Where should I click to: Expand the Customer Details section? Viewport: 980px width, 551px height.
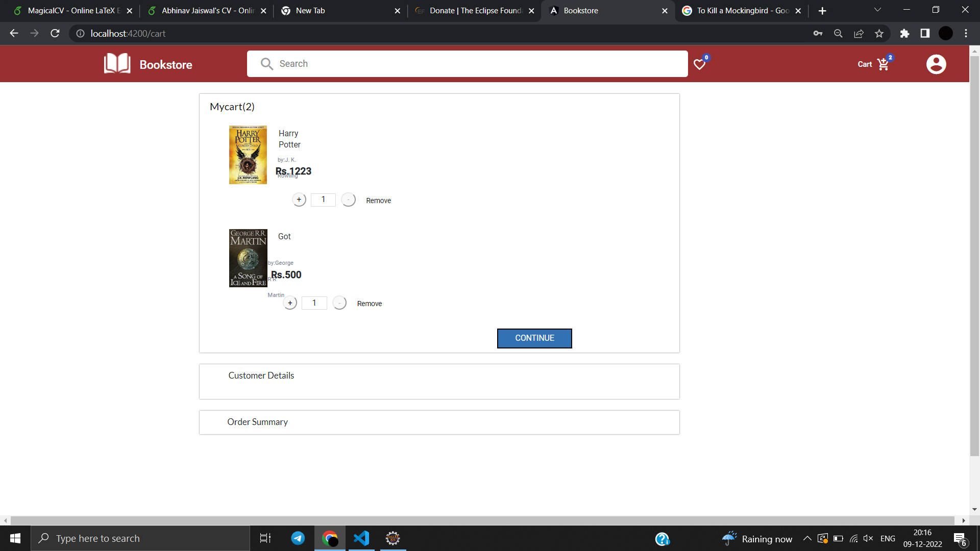click(261, 375)
